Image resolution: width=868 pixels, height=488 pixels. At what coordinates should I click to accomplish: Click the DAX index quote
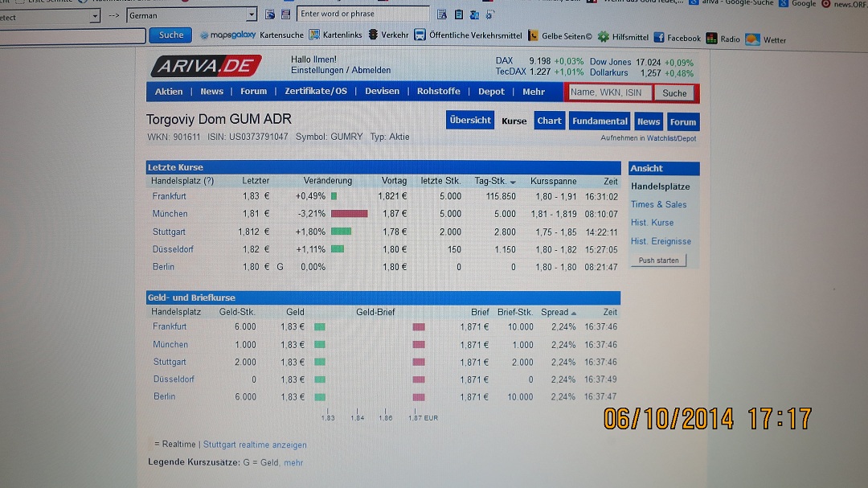[540, 61]
